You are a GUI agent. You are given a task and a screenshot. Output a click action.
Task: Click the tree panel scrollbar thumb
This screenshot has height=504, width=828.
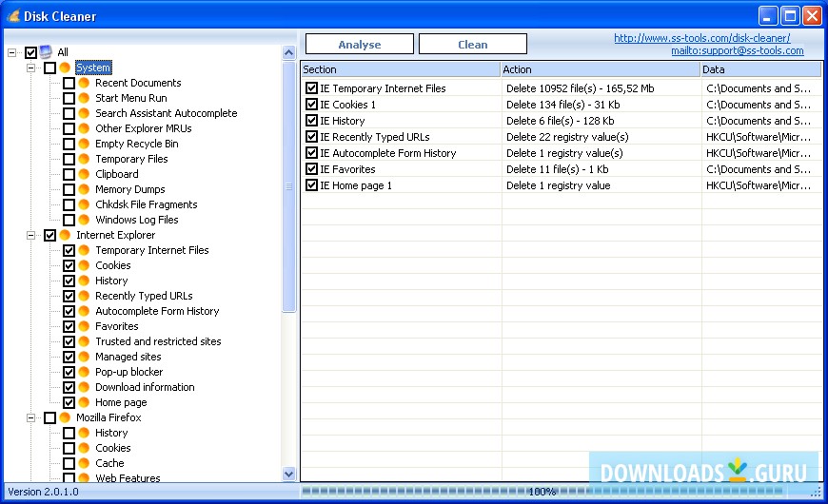[x=288, y=186]
